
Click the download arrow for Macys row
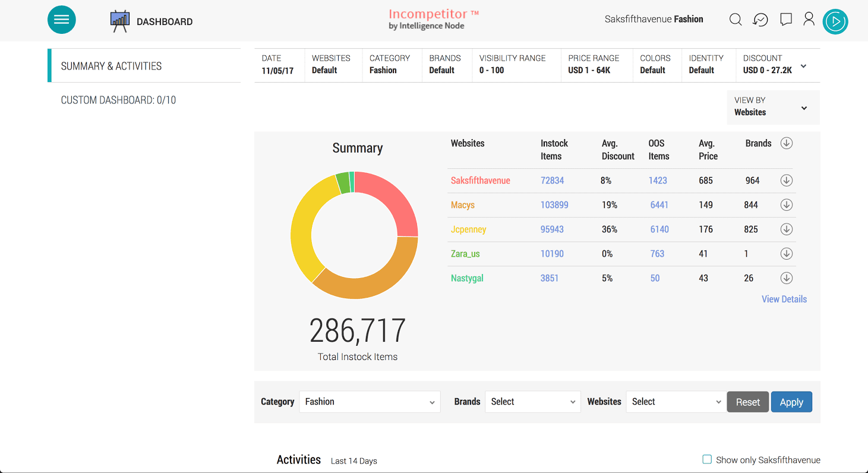(x=786, y=205)
